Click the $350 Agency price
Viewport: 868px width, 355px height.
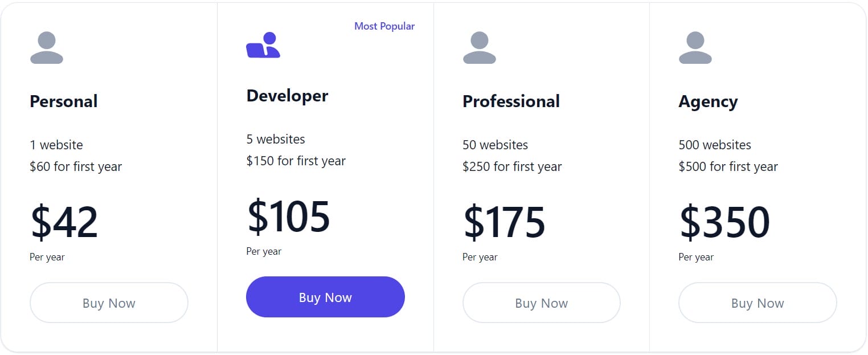[x=724, y=222]
